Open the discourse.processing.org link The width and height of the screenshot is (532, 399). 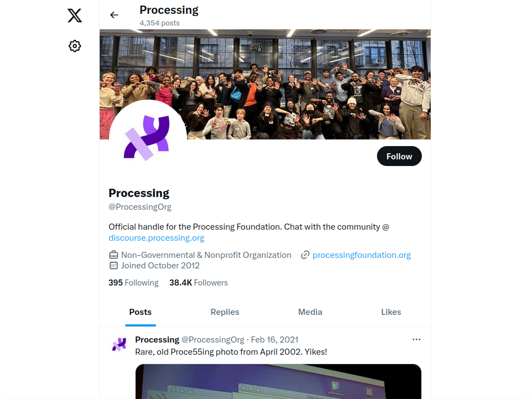point(157,238)
